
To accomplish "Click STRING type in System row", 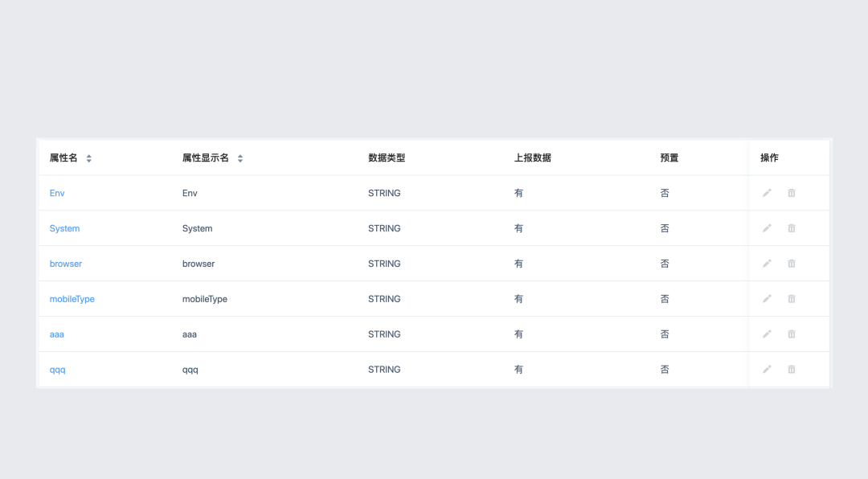I will pos(384,228).
